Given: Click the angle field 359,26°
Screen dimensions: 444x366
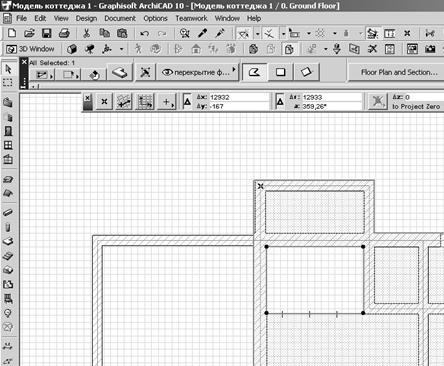Looking at the screenshot, I should pos(332,106).
